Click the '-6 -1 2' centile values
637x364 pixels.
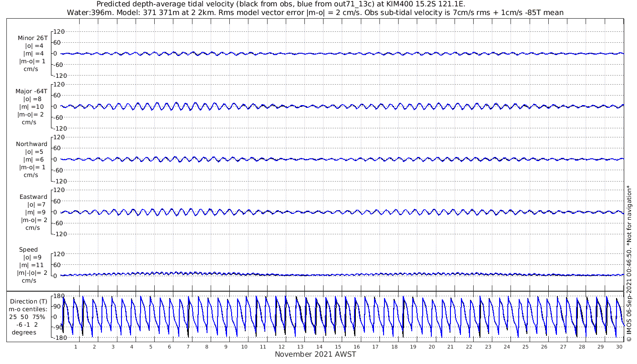28,324
